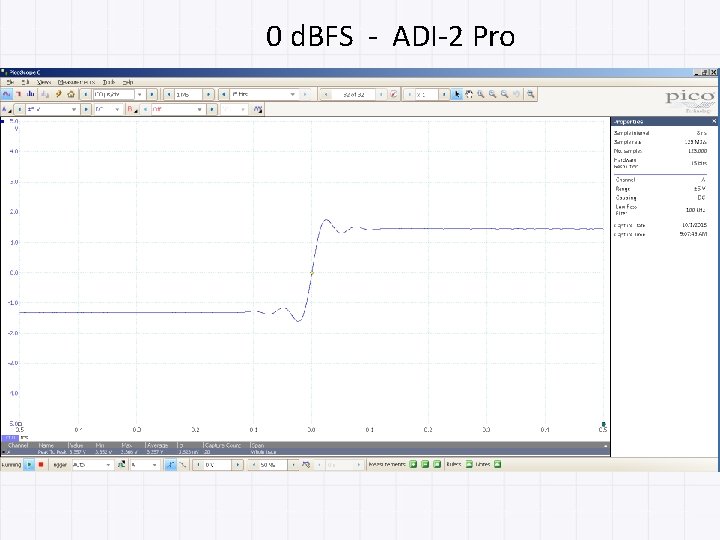Select Scope mode icon in toolbar
Screen dimensions: 720x540
[6, 94]
